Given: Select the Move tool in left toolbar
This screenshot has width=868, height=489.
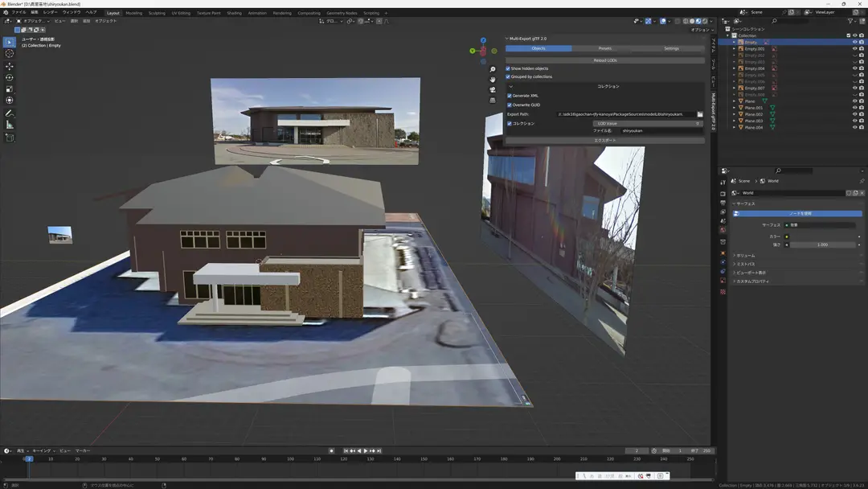Looking at the screenshot, I should click(10, 66).
